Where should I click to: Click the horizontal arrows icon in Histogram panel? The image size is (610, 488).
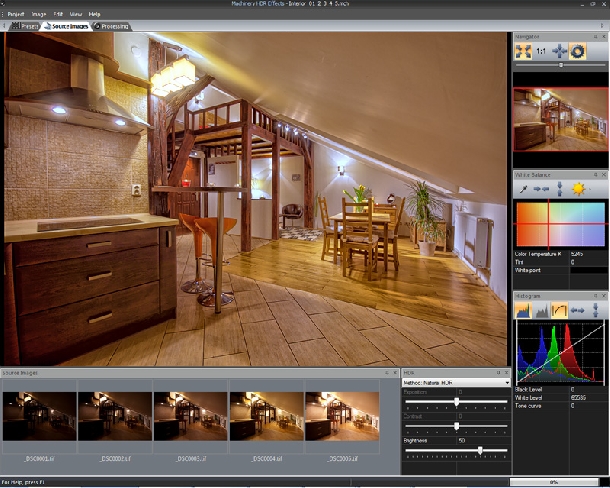click(578, 311)
